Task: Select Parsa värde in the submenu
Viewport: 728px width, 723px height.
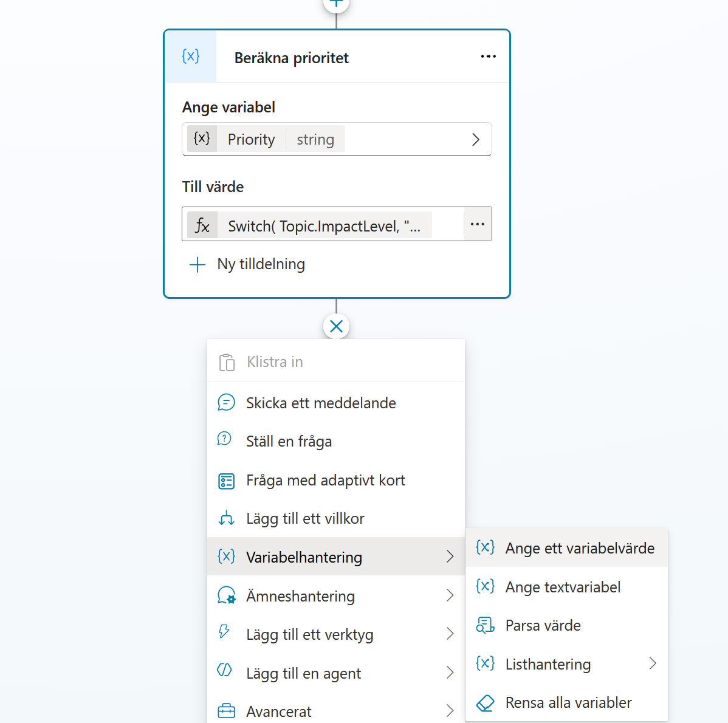Action: 566,625
